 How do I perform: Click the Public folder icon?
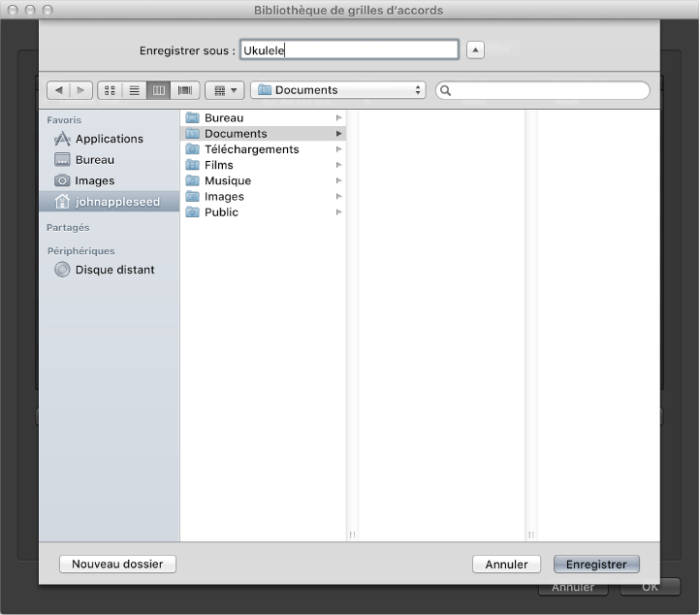pos(192,212)
